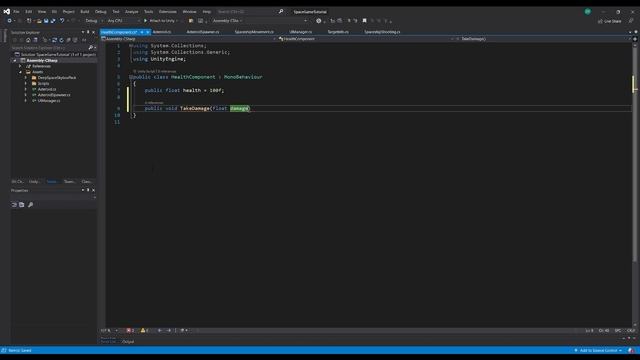640x360 pixels.
Task: Open the Window menu
Action: point(189,11)
